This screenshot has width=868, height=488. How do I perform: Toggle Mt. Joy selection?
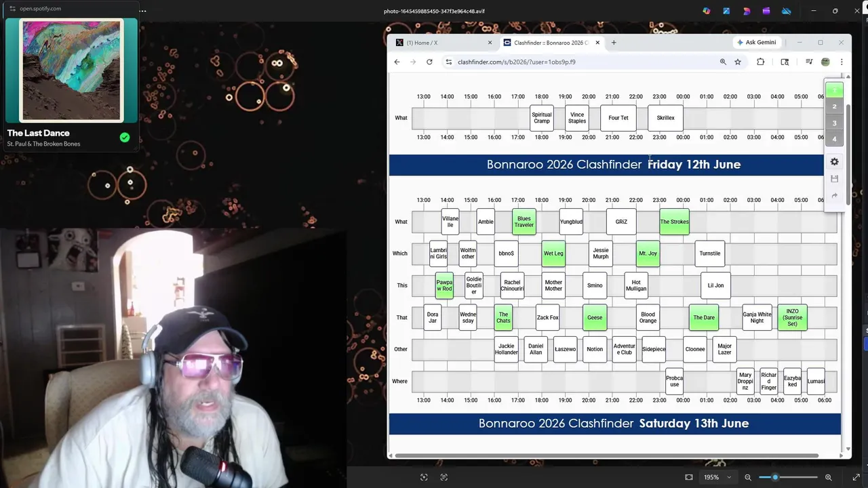tap(648, 253)
